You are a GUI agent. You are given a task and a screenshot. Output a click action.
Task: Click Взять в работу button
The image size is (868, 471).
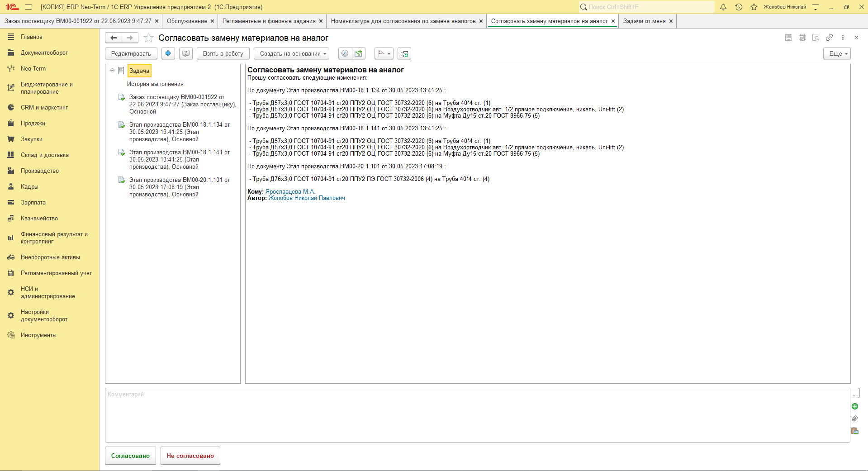[223, 53]
